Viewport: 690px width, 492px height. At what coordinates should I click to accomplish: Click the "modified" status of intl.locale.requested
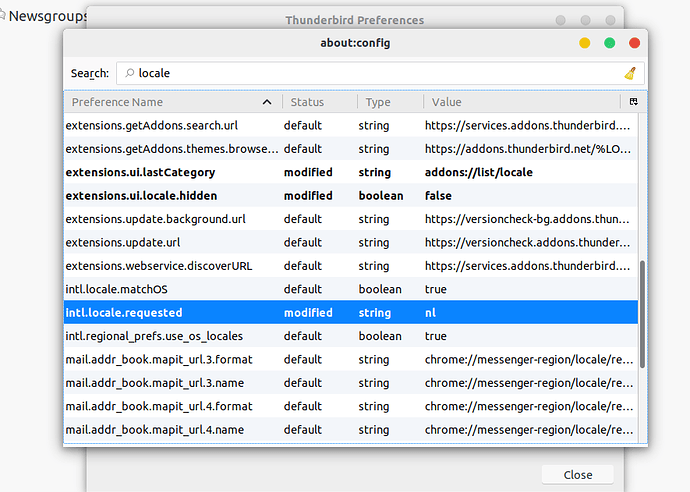tap(308, 312)
